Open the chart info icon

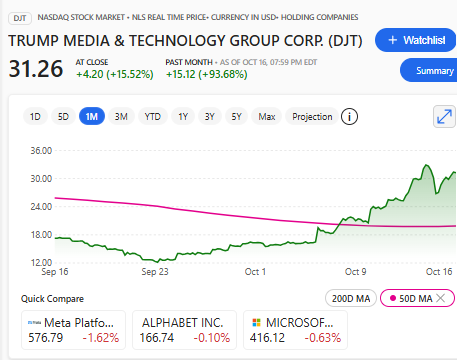coord(349,117)
